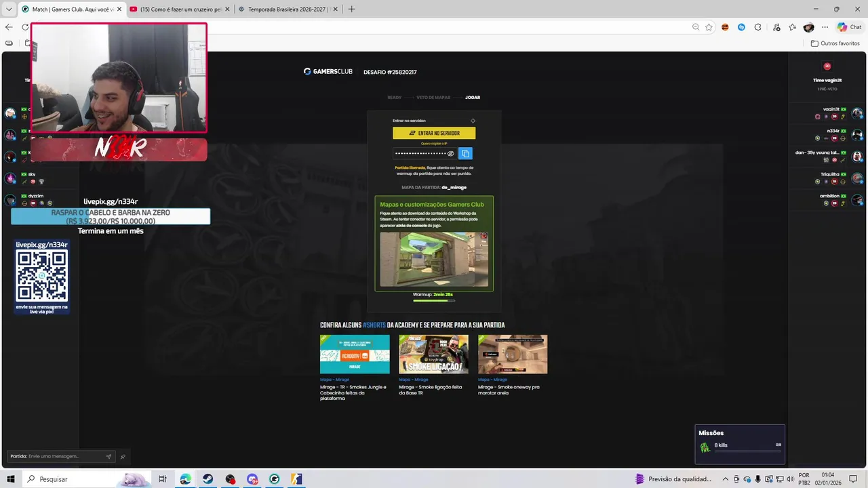This screenshot has width=868, height=488.
Task: Click the donation goal progress bar
Action: coord(111,217)
